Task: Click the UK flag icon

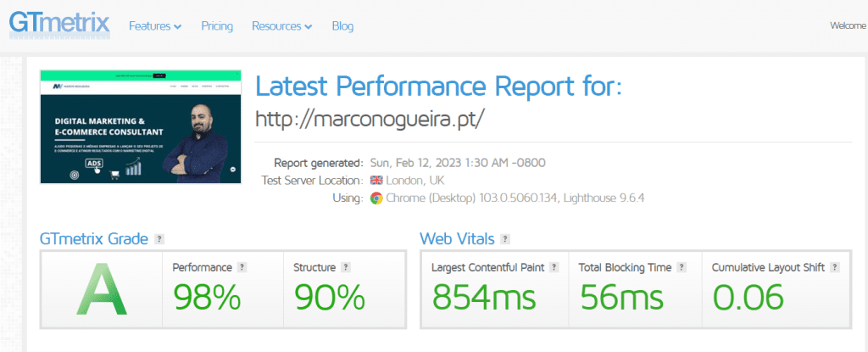Action: (x=376, y=180)
